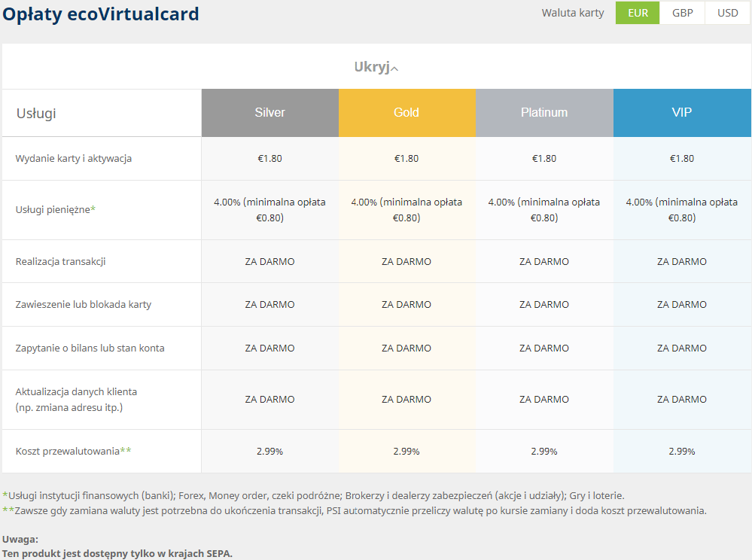Viewport: 752px width, 560px height.
Task: Click Platinum ZA DARMO for Zawieszenie lub blokada
Action: pyautogui.click(x=544, y=305)
